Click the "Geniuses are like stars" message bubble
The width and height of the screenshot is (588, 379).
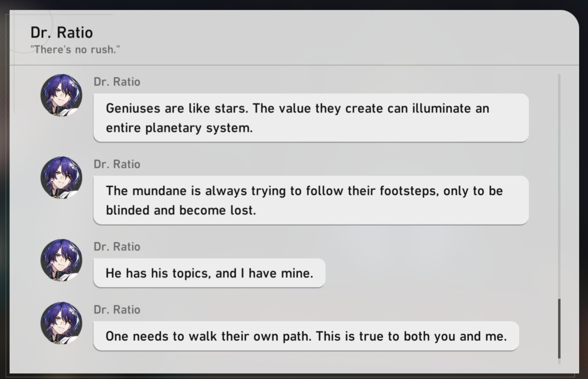(x=311, y=118)
